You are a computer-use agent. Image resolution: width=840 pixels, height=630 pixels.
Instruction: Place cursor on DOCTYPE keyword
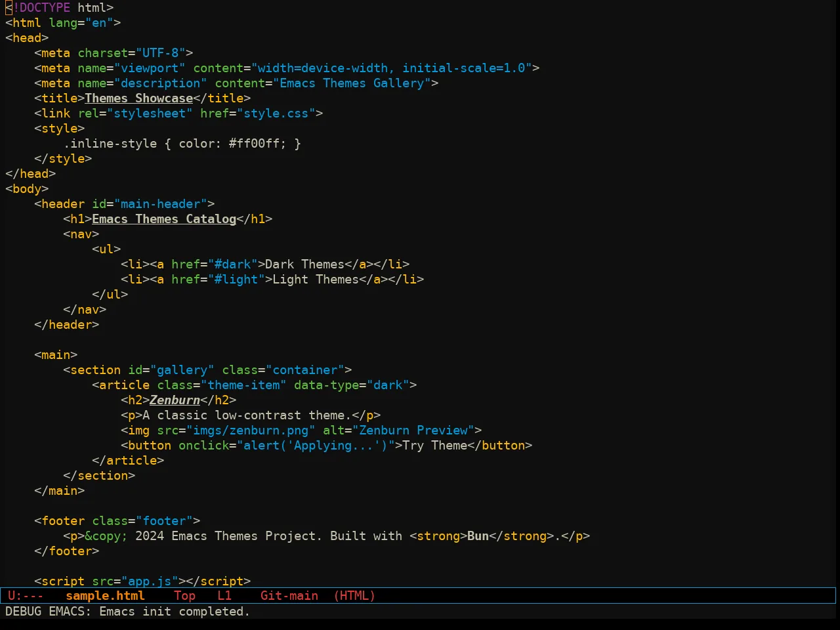[45, 8]
